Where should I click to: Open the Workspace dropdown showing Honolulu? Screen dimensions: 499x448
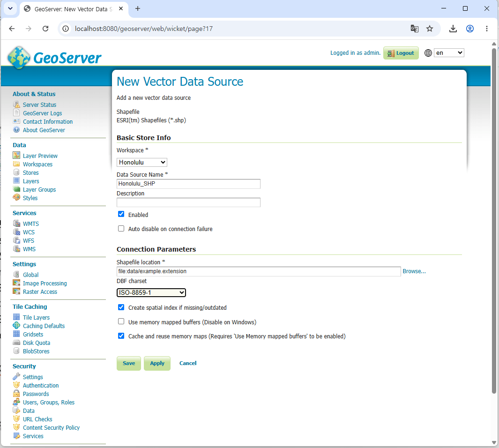coord(142,162)
